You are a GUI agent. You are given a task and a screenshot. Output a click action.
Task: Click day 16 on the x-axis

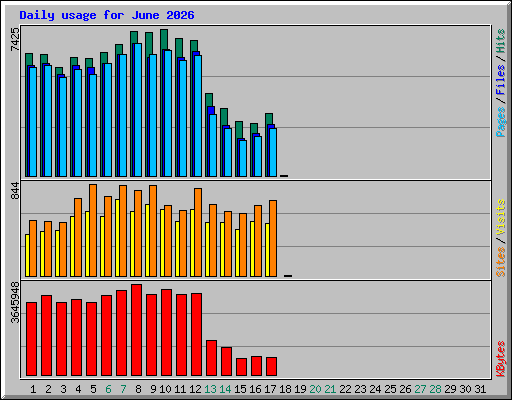pyautogui.click(x=255, y=389)
